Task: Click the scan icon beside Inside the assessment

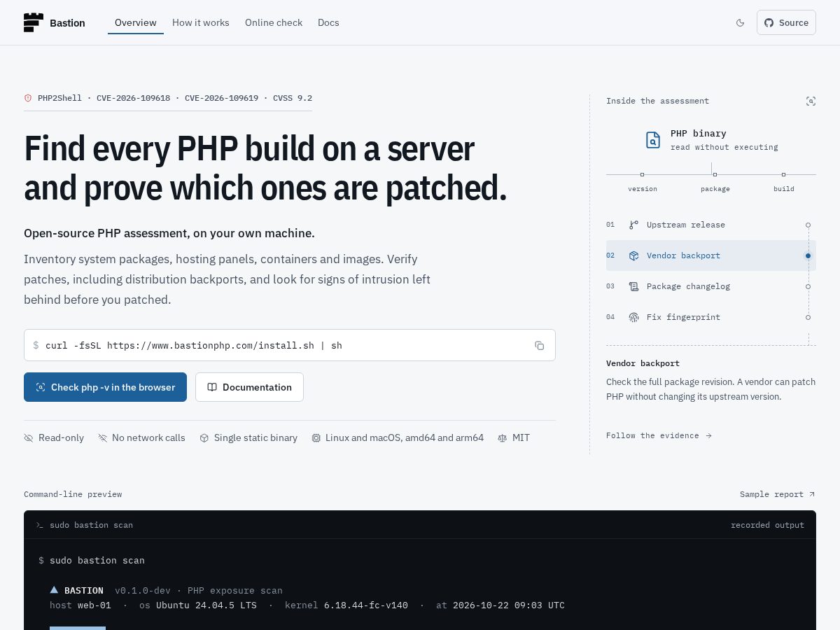Action: pyautogui.click(x=811, y=101)
